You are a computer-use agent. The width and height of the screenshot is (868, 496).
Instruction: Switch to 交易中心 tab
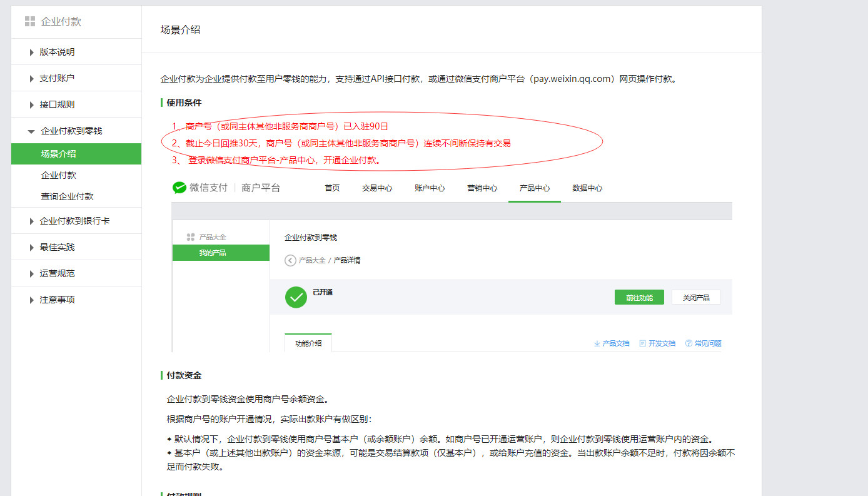pyautogui.click(x=377, y=188)
